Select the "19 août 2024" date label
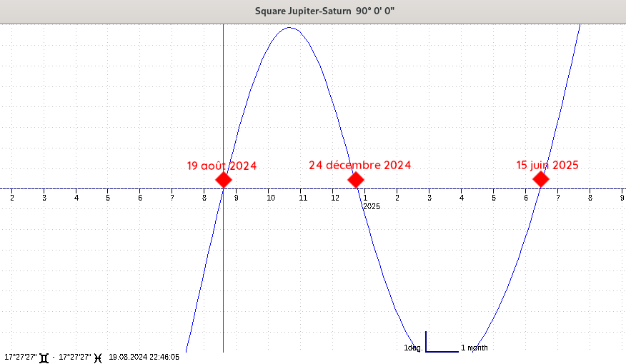Screen dimensions: 626x364 (x=222, y=166)
